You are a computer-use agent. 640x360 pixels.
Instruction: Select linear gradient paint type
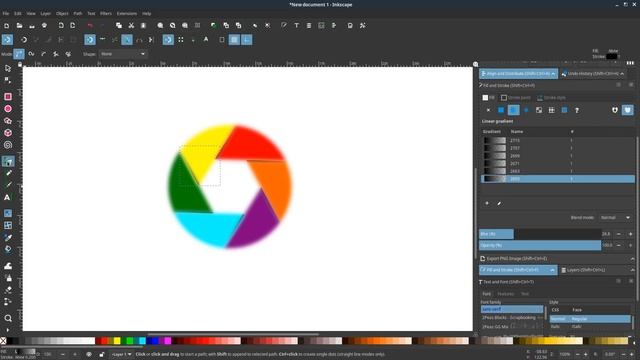tap(513, 110)
